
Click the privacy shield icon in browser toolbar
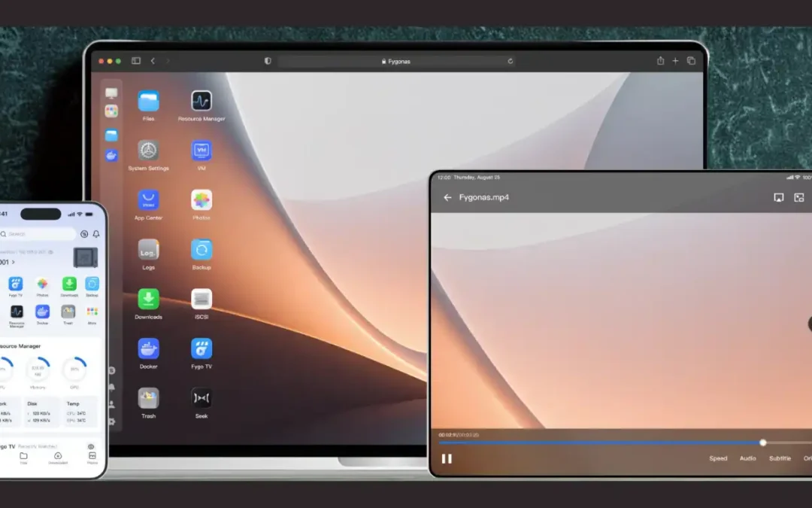[x=268, y=61]
